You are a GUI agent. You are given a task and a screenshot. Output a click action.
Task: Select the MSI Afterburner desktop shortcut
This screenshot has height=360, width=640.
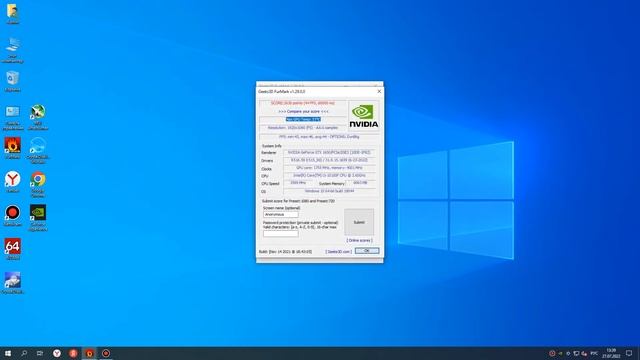[38, 118]
